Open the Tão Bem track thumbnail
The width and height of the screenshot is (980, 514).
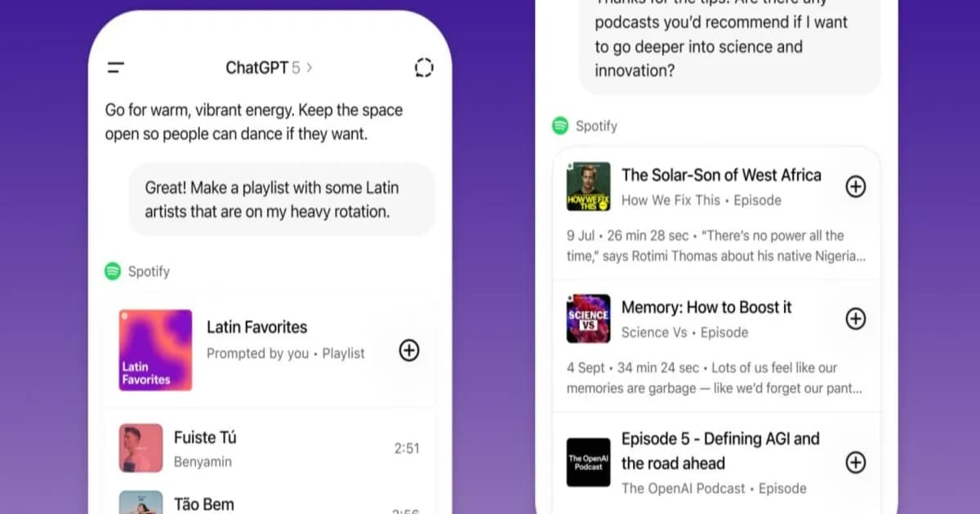tap(140, 502)
